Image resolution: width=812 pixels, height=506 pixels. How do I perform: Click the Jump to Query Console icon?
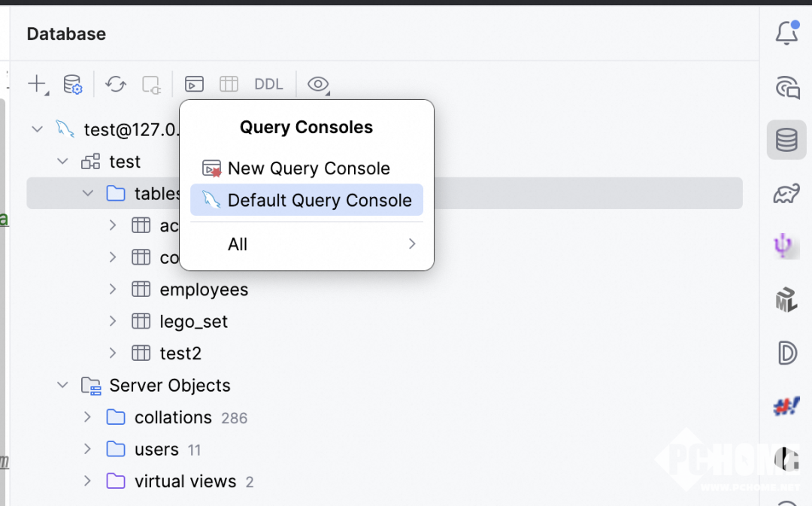(x=194, y=84)
